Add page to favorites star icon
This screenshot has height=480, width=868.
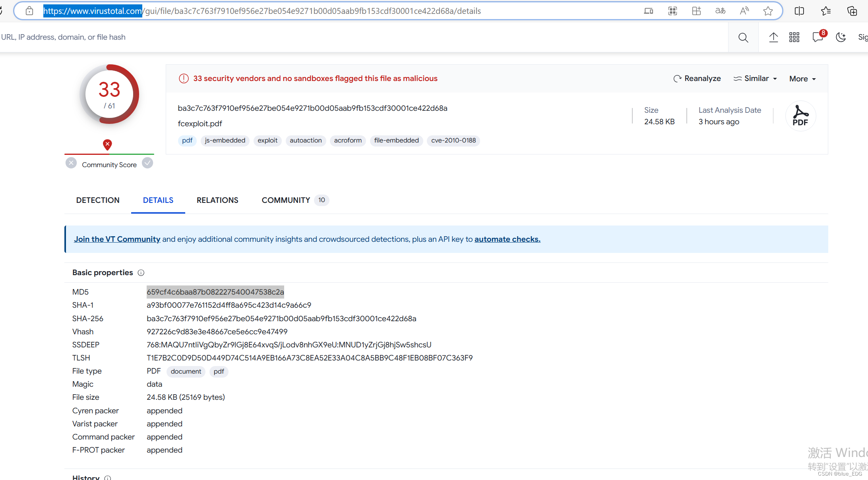[x=768, y=11]
